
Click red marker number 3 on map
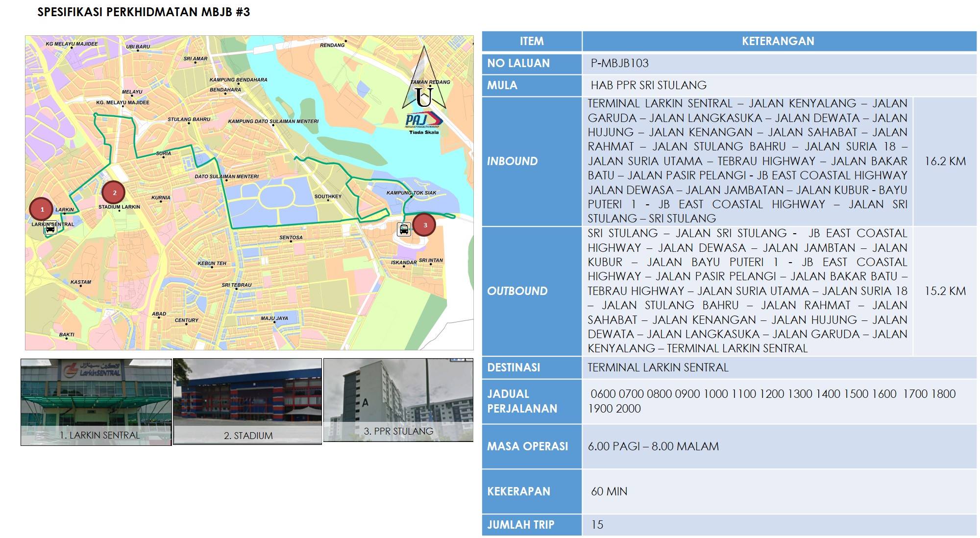tap(424, 225)
